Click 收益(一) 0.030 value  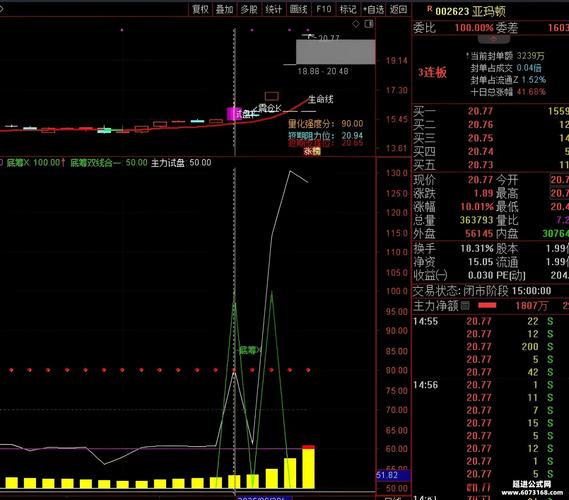point(480,275)
